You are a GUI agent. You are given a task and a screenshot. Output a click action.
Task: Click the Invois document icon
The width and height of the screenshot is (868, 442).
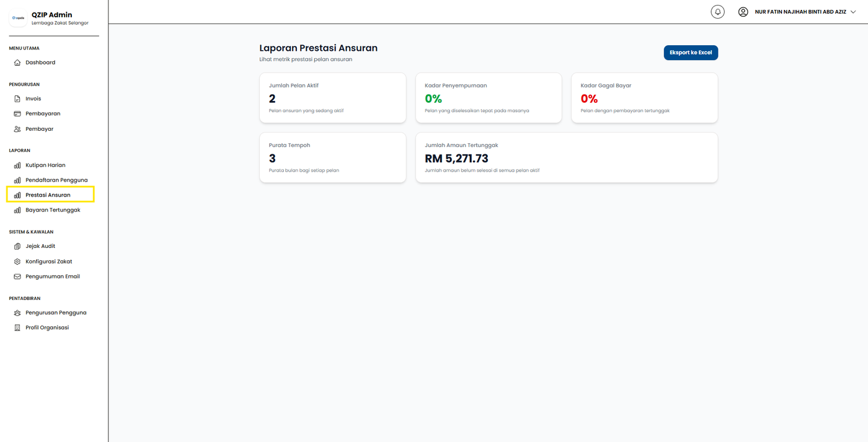(x=17, y=99)
